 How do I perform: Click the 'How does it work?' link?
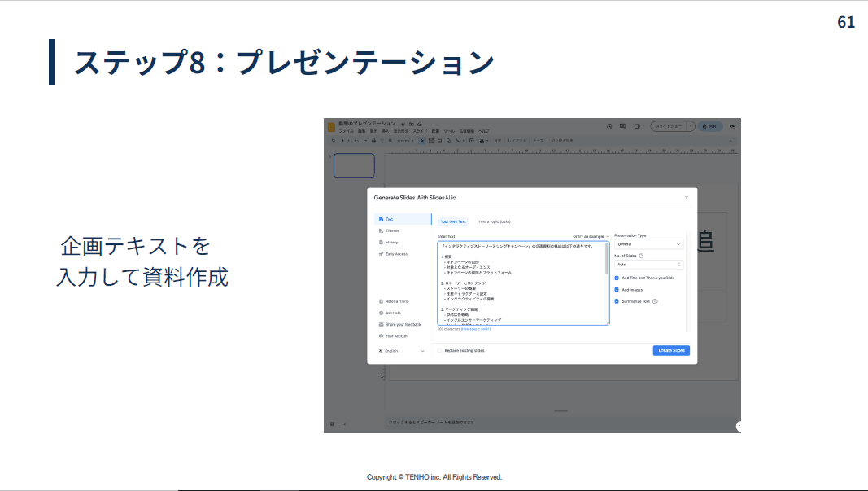click(x=476, y=329)
